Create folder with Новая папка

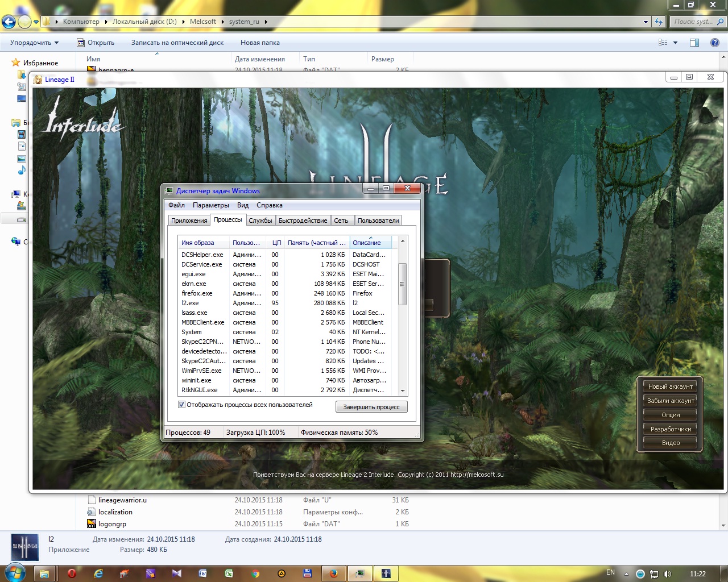[260, 43]
